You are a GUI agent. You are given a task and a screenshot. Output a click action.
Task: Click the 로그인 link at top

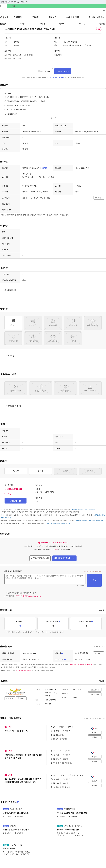99,10
